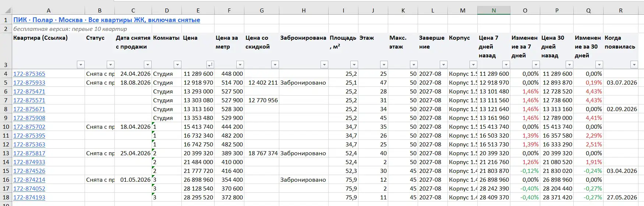
Task: Select column R header
Action: [x=621, y=10]
